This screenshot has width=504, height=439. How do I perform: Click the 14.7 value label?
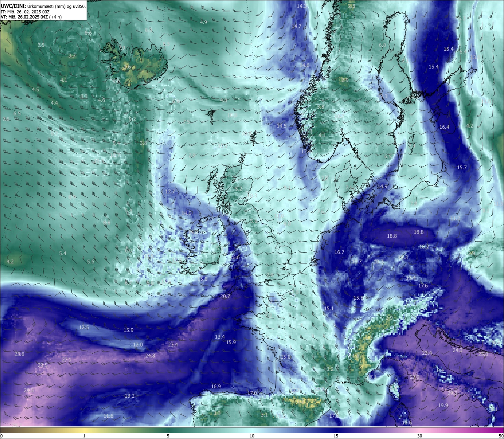[296, 26]
